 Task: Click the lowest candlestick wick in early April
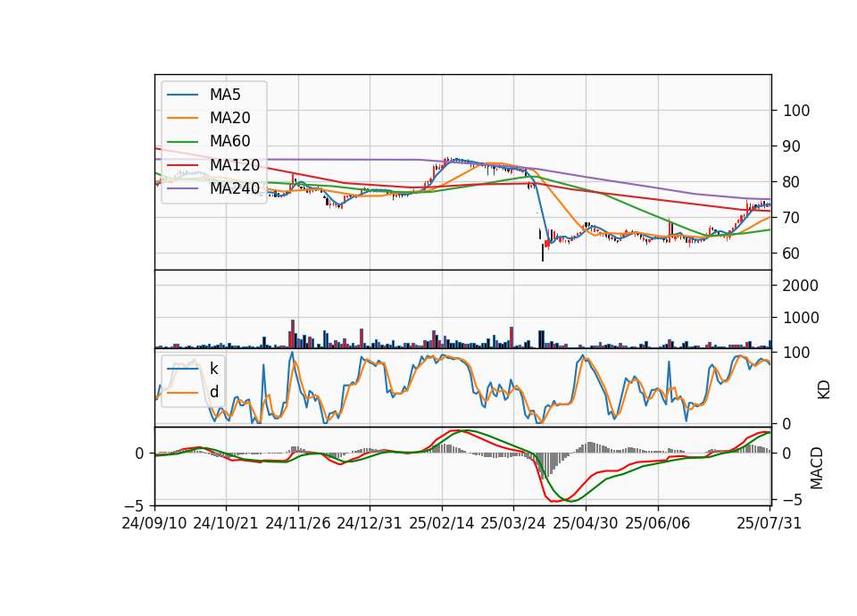[543, 253]
